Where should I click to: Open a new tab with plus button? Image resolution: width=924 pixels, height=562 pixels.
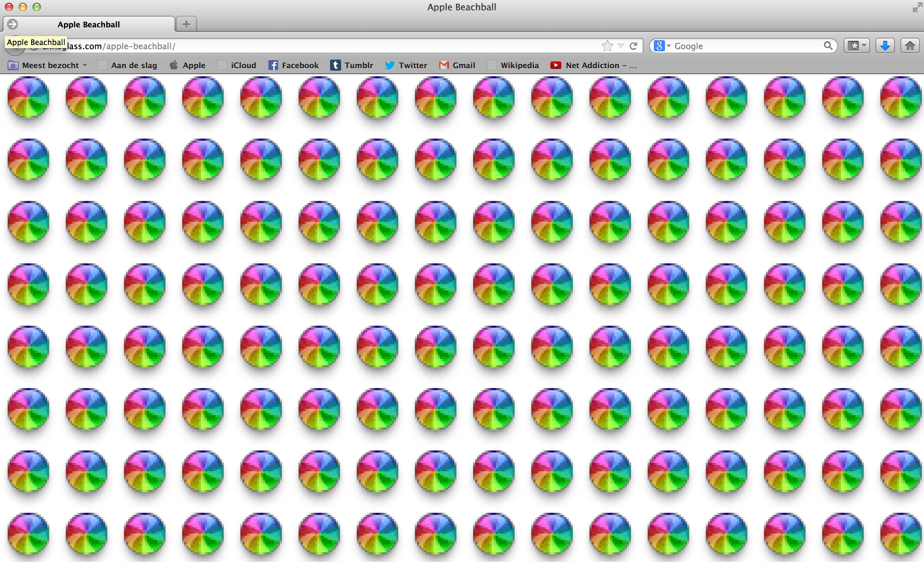coord(186,24)
